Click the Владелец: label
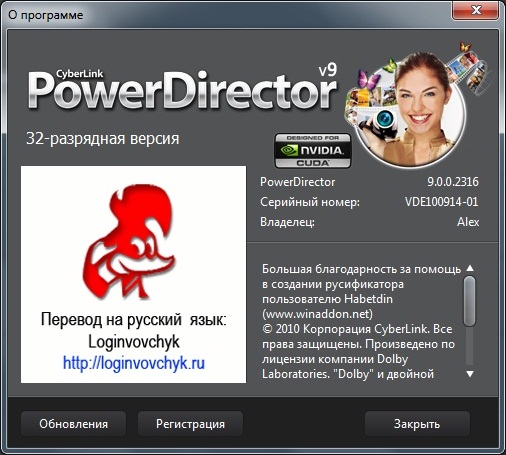 click(287, 222)
